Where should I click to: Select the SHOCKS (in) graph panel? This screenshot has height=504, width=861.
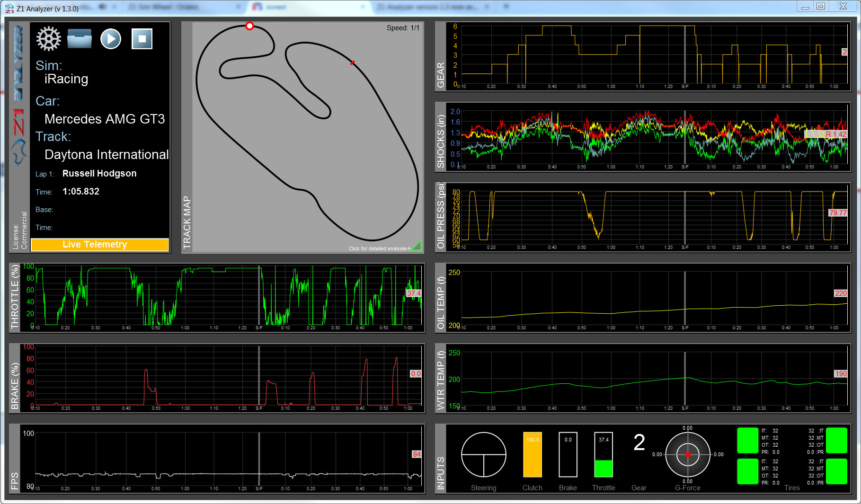click(x=643, y=137)
